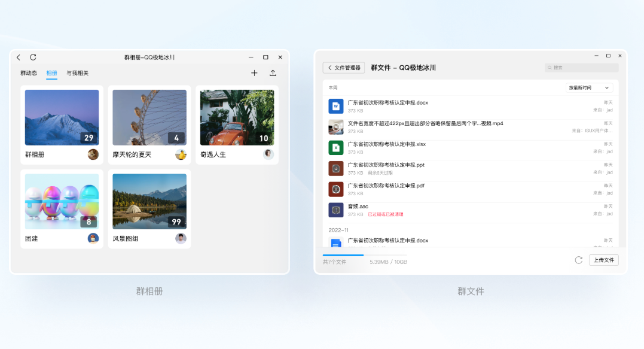Select the 音频.aac file name
Screen dimensions: 644x349
coord(358,207)
